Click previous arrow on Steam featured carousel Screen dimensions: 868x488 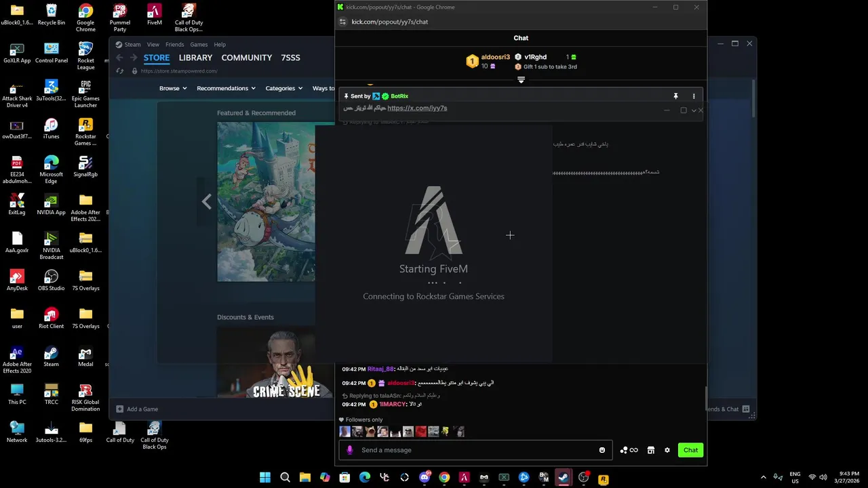[206, 201]
